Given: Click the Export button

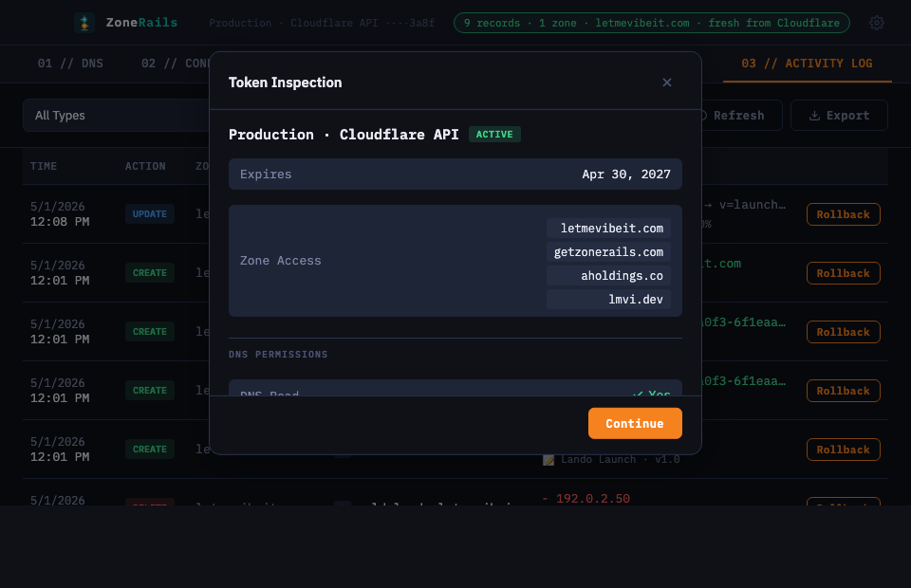Looking at the screenshot, I should pos(839,116).
